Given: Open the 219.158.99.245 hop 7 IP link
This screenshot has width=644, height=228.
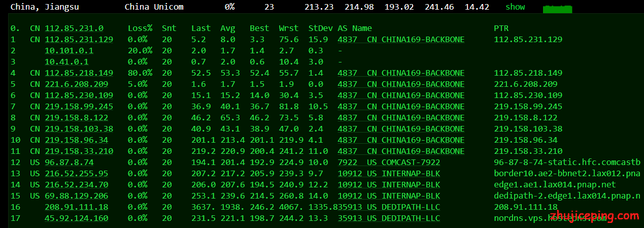Looking at the screenshot, I should (79, 107).
